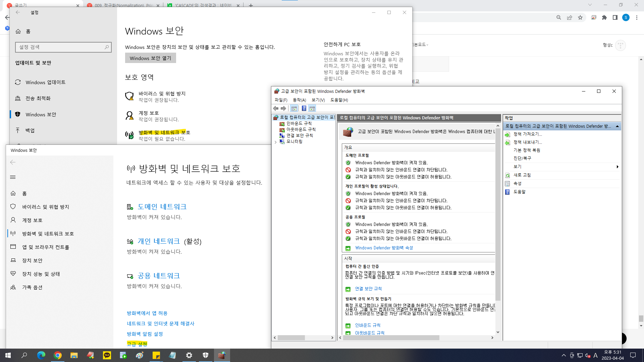Click the 네트워크 및 인터넷 문제 해결사 link
The image size is (644, 362).
[160, 323]
